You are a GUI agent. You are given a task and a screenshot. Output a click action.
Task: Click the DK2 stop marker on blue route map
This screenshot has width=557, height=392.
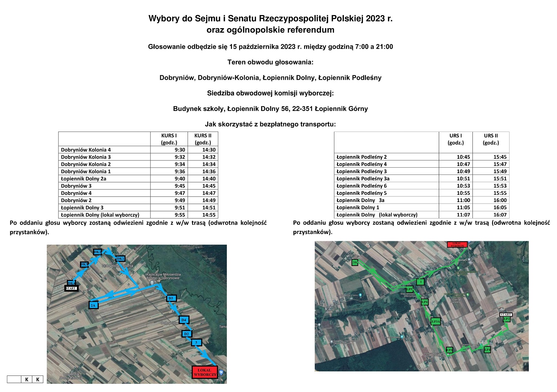click(x=98, y=252)
